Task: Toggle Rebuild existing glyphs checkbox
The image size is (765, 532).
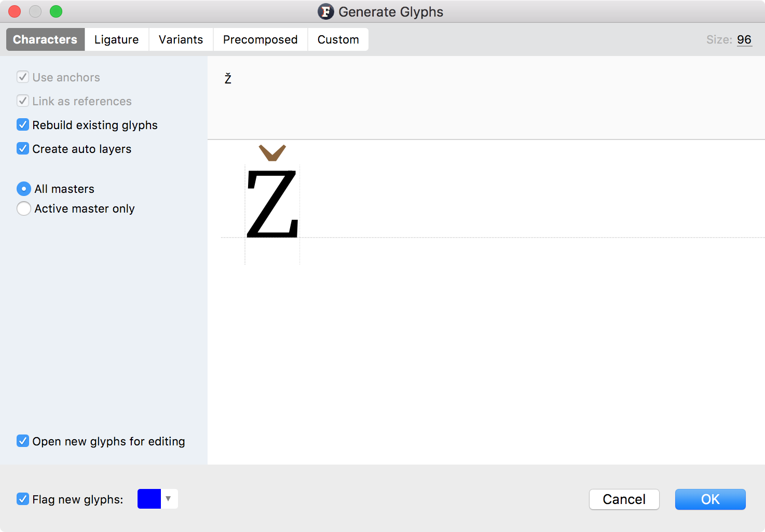Action: coord(23,124)
